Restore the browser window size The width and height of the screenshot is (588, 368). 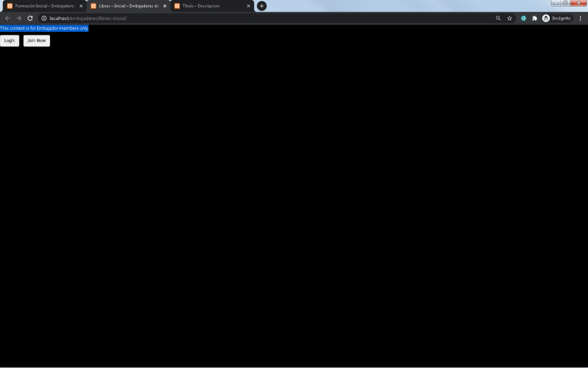[565, 3]
